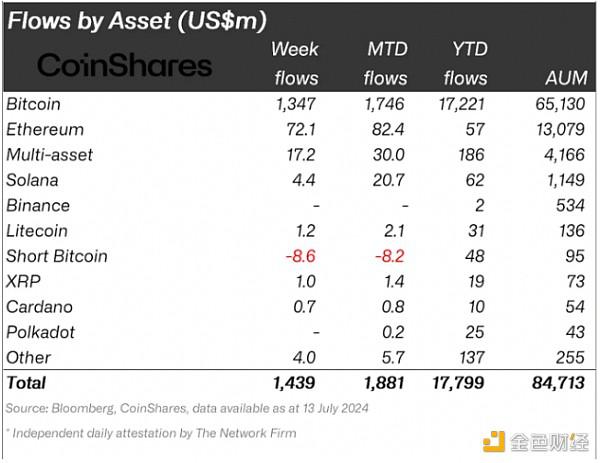The width and height of the screenshot is (600, 463).
Task: Select the Ethereum row label
Action: pos(45,129)
